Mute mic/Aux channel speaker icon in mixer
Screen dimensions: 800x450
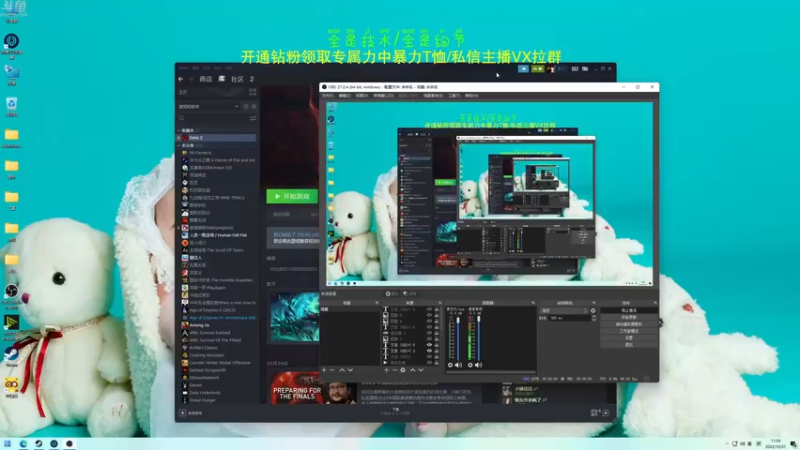coord(458,365)
